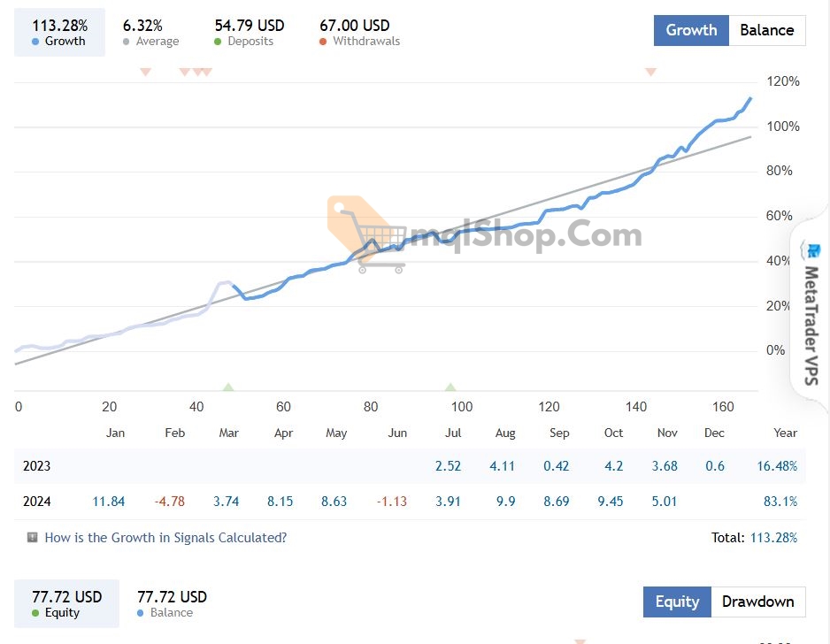Viewport: 830px width, 644px height.
Task: Click the green Deposits legend dot
Action: [219, 42]
